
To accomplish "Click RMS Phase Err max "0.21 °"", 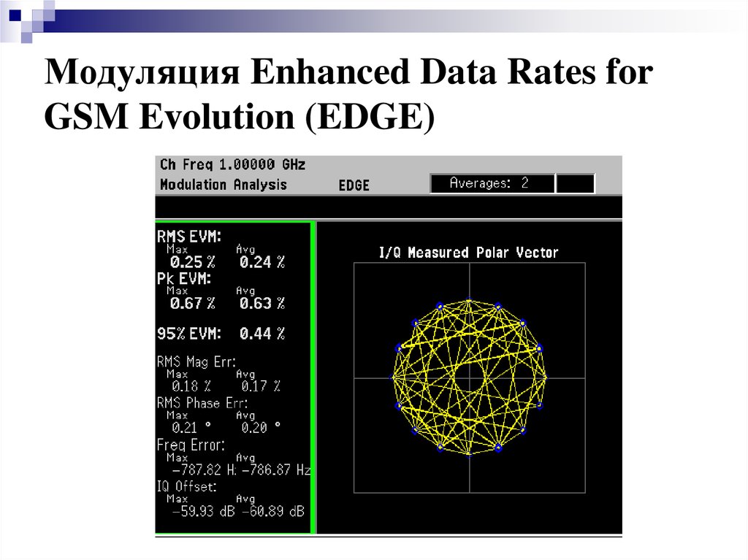I will click(x=191, y=427).
